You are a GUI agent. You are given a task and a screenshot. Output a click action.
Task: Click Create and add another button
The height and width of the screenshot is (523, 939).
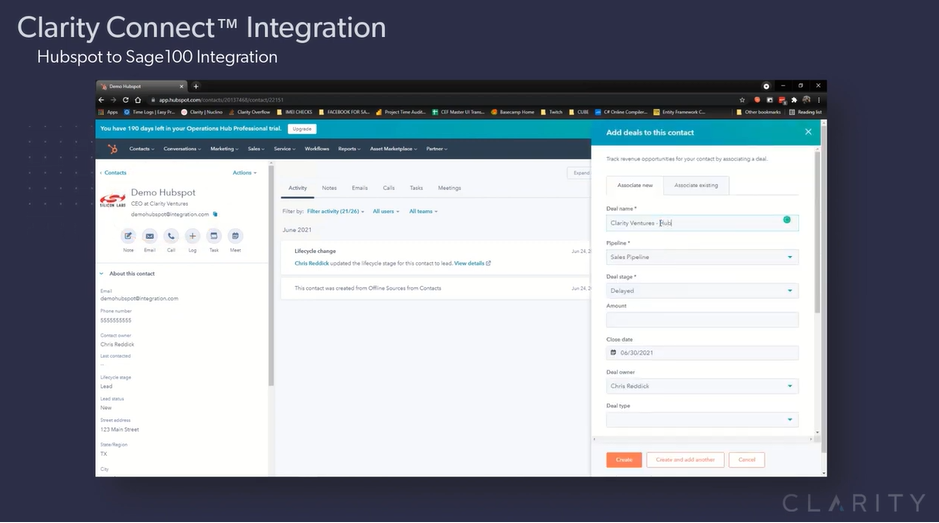[685, 459]
